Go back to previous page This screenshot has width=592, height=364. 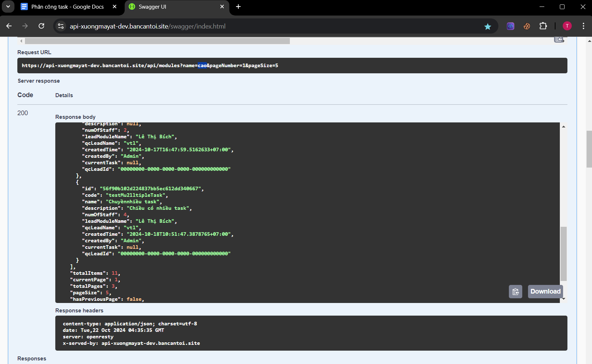[x=9, y=26]
